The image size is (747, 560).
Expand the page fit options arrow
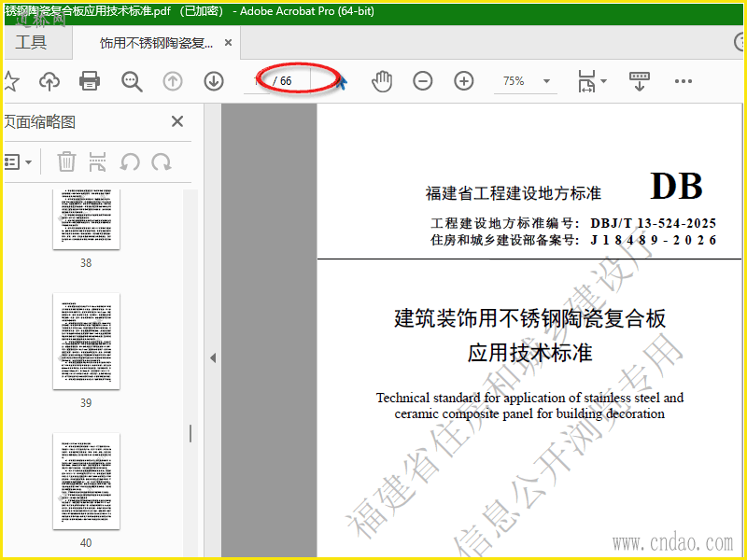[603, 81]
